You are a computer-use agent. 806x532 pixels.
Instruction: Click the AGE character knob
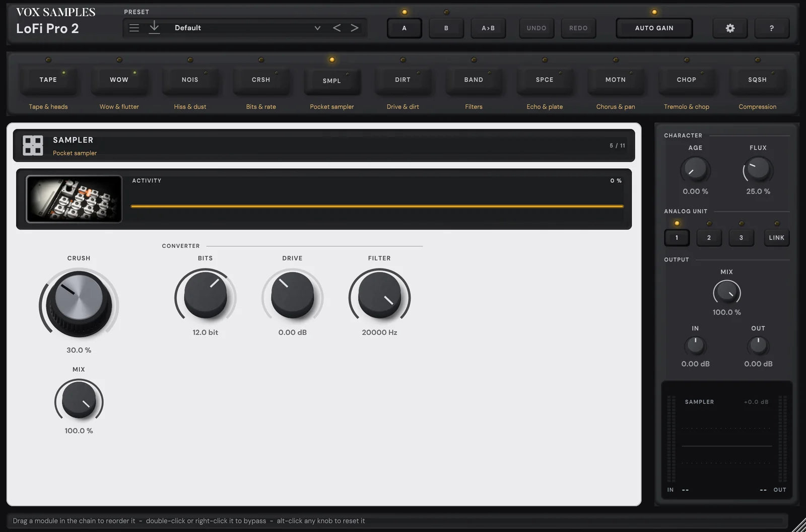click(x=695, y=169)
